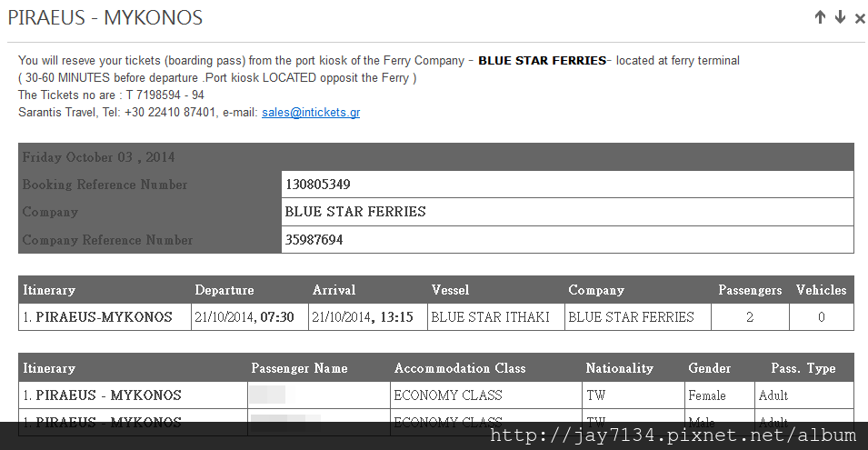
Task: Click the Friday October 03, 2014 date header
Action: pyautogui.click(x=98, y=157)
